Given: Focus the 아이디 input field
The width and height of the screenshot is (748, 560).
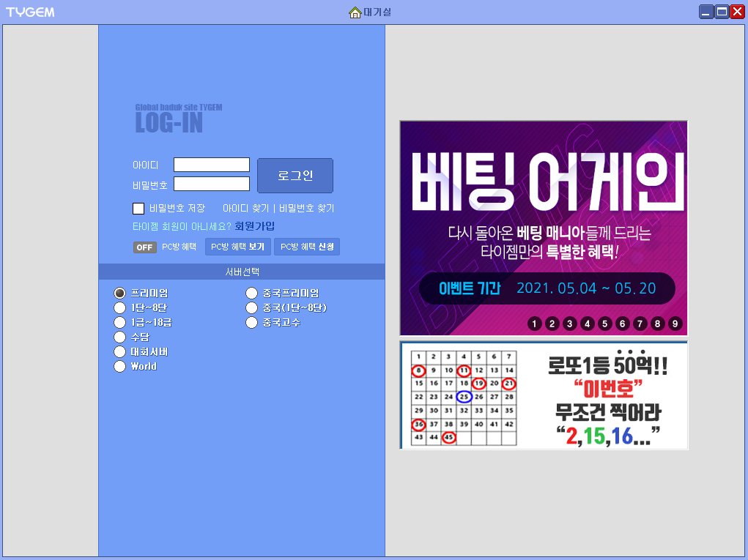Looking at the screenshot, I should 212,165.
